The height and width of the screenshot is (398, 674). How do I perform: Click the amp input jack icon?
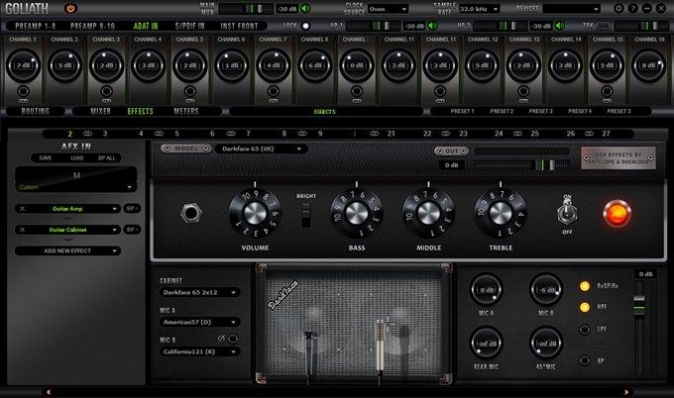pos(191,213)
